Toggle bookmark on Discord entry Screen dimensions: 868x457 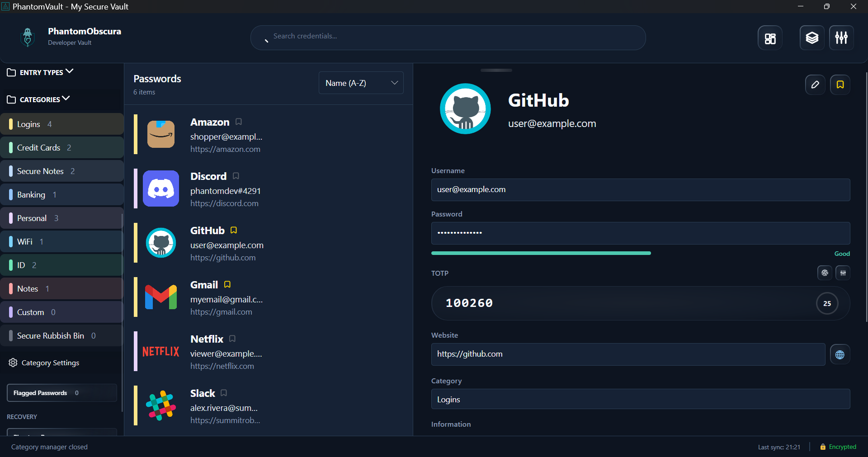coord(236,176)
